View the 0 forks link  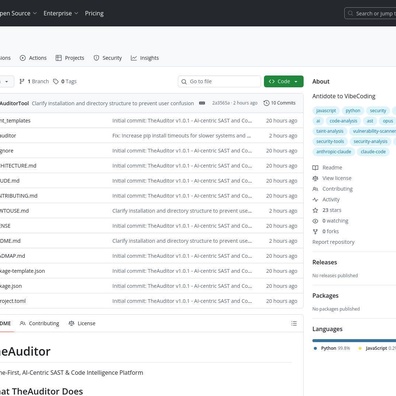coord(326,231)
